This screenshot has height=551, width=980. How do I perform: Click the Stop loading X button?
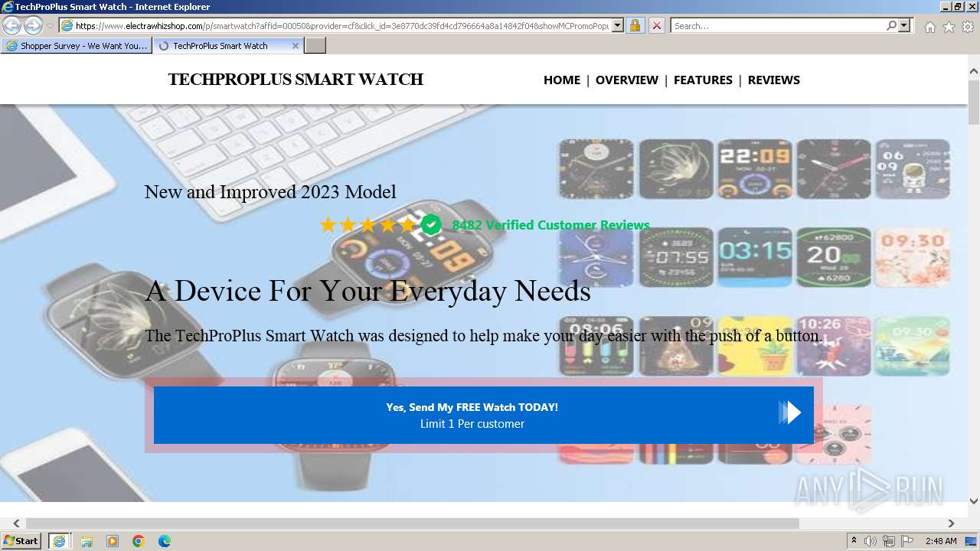coord(656,25)
